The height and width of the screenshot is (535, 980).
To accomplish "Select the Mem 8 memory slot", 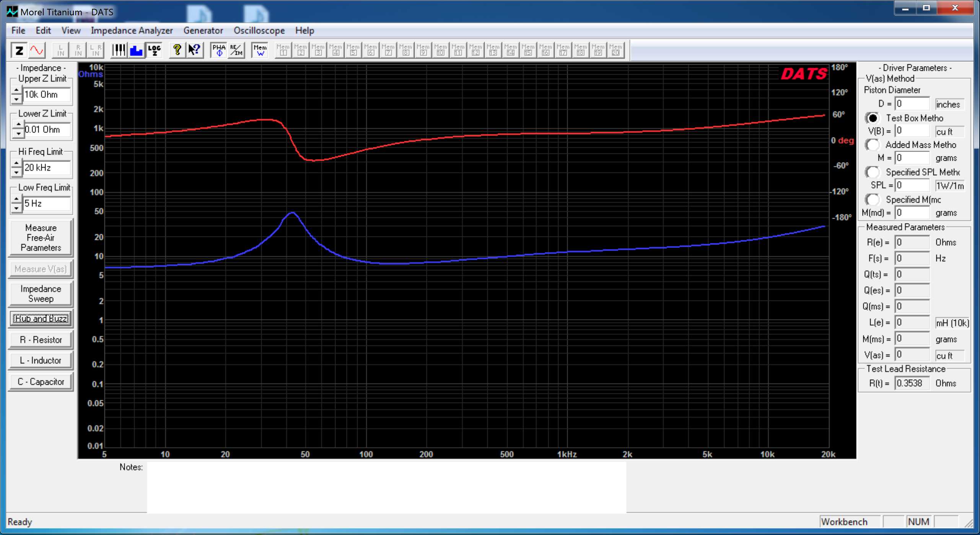I will point(406,50).
